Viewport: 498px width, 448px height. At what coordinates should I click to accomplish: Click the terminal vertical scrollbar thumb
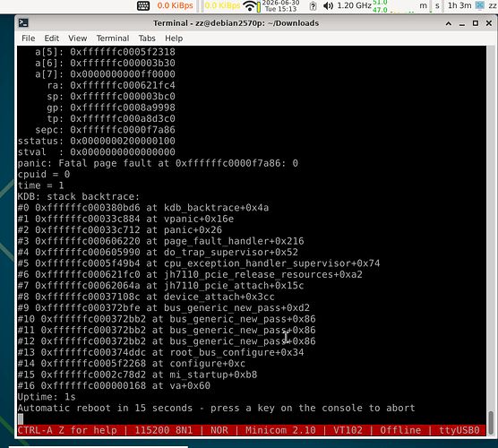(x=491, y=422)
